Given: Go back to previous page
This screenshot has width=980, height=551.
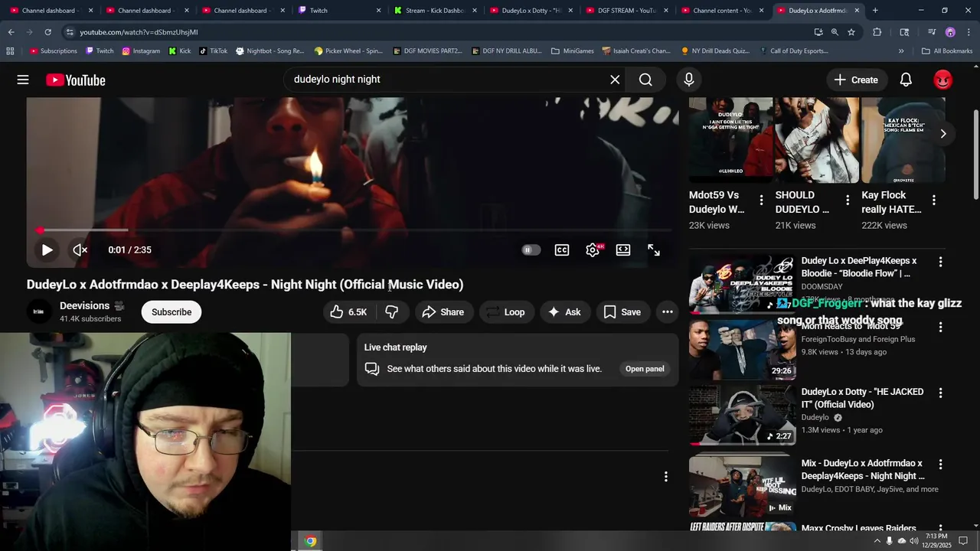Looking at the screenshot, I should [11, 32].
